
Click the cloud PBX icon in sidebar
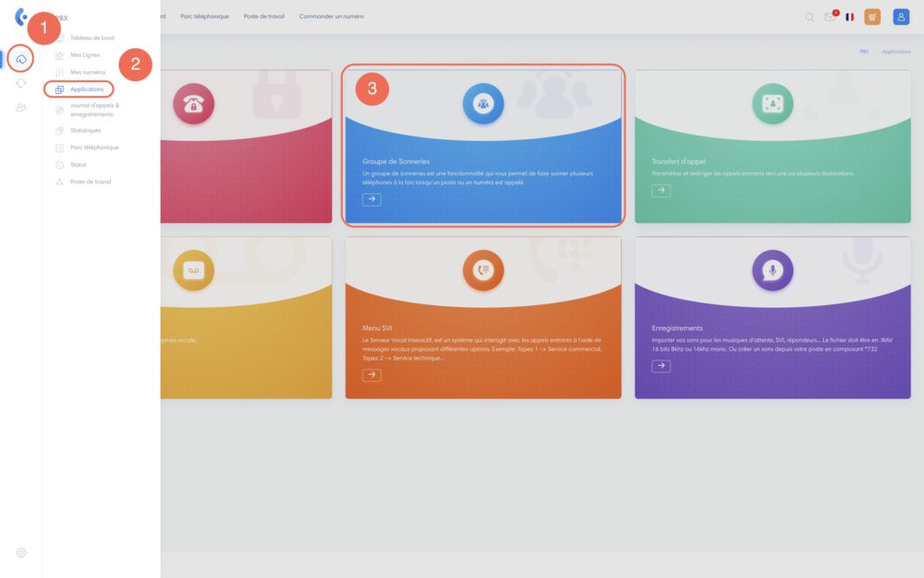point(21,60)
